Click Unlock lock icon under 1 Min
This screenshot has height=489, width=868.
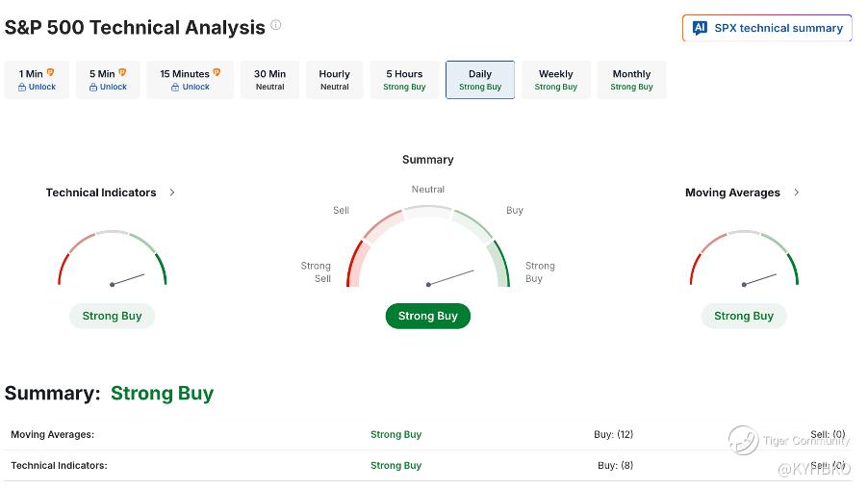click(x=22, y=88)
